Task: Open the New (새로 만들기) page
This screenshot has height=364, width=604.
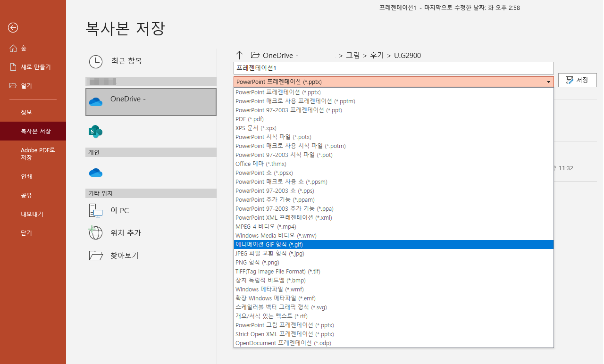Action: (x=33, y=67)
